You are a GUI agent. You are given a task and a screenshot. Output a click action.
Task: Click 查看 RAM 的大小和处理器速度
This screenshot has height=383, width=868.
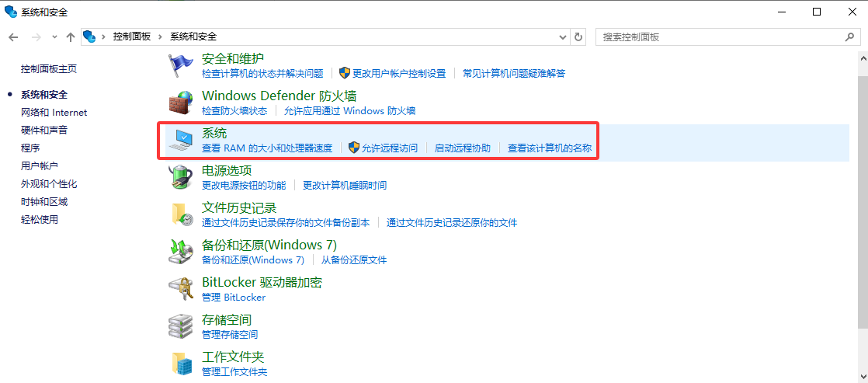[x=267, y=148]
